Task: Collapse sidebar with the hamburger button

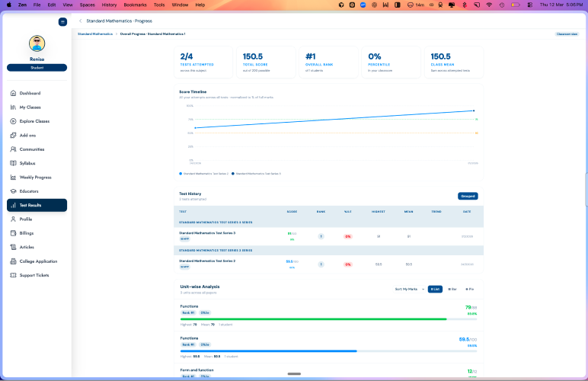Action: [62, 21]
